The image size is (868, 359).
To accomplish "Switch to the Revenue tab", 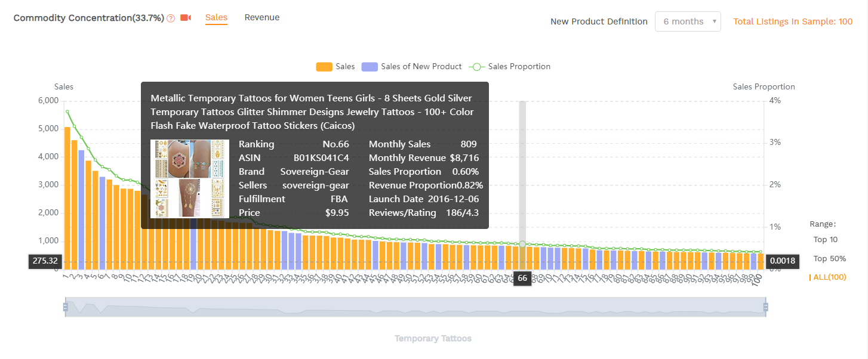I will tap(261, 17).
